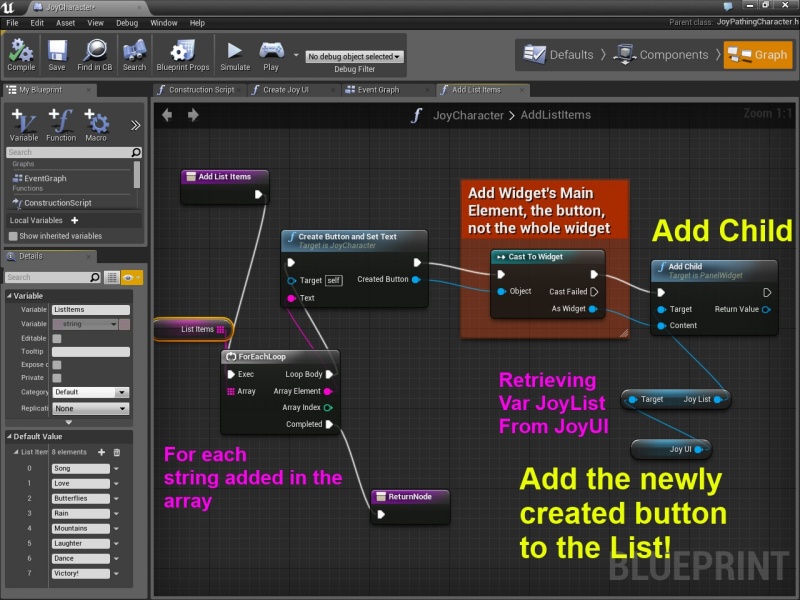
Task: Open Play options dropdown arrow
Action: (x=296, y=55)
